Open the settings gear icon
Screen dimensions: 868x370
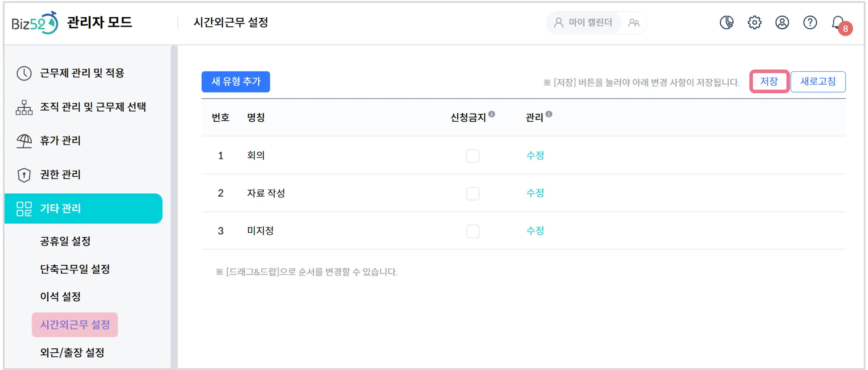point(754,22)
